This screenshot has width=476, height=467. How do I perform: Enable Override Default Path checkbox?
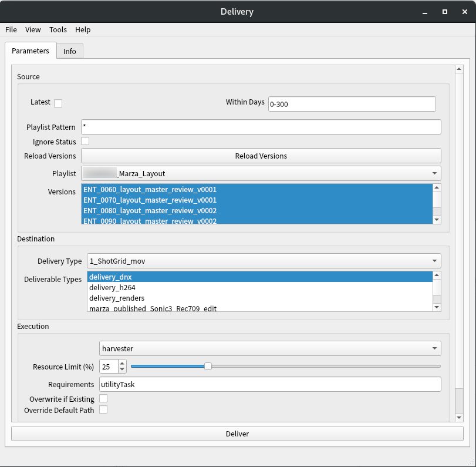pyautogui.click(x=103, y=409)
